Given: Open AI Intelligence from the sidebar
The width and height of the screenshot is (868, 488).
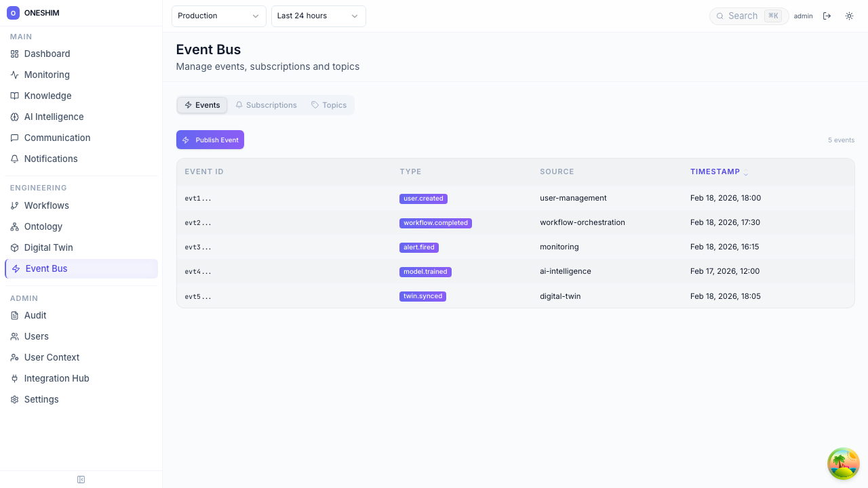Looking at the screenshot, I should click(54, 117).
